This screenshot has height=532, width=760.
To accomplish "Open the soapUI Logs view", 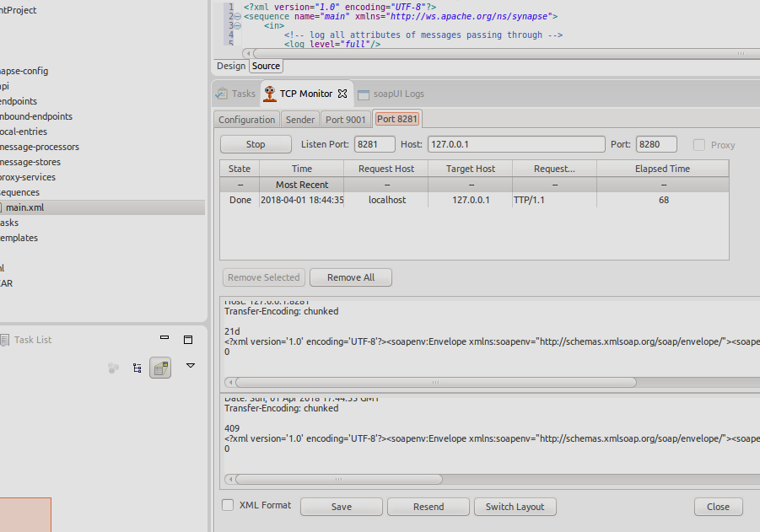I will coord(392,94).
